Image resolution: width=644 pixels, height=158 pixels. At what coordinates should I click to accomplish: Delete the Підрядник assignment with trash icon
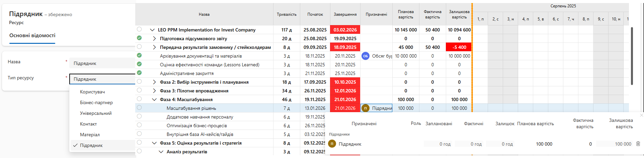point(638,144)
